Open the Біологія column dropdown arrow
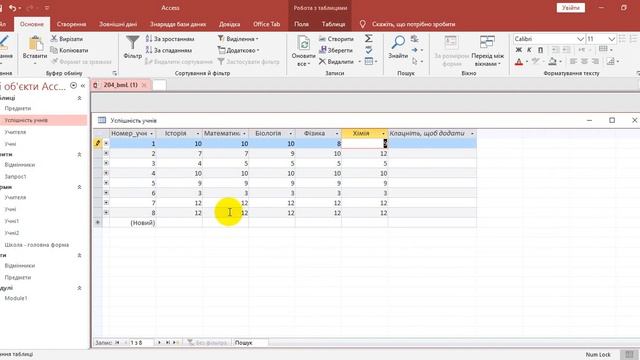Viewport: 640px width, 360px height. 291,133
